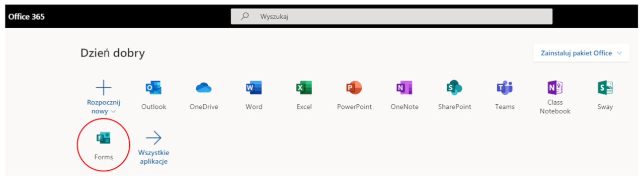Launch OneNote from the app list
This screenshot has height=196, width=644.
(404, 88)
